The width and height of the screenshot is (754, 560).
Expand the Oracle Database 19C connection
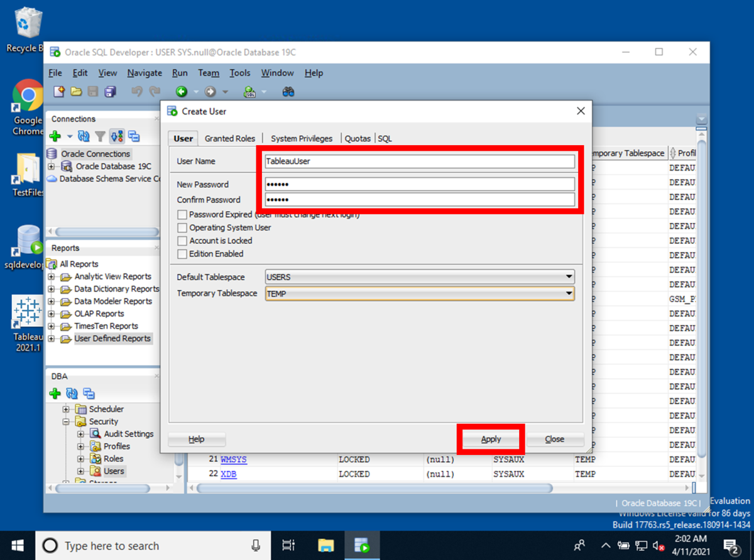coord(52,167)
